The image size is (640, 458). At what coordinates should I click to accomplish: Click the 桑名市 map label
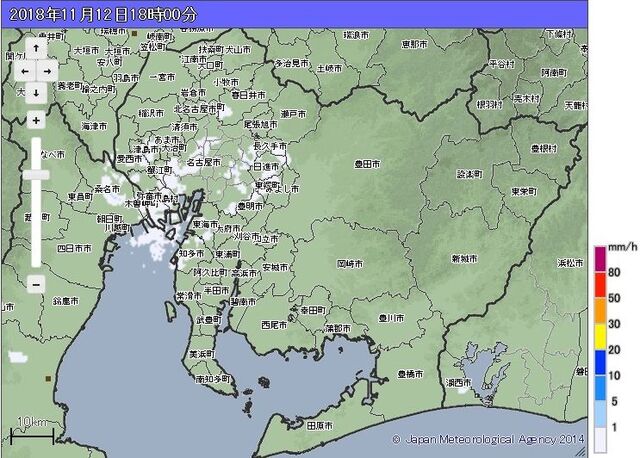(107, 189)
